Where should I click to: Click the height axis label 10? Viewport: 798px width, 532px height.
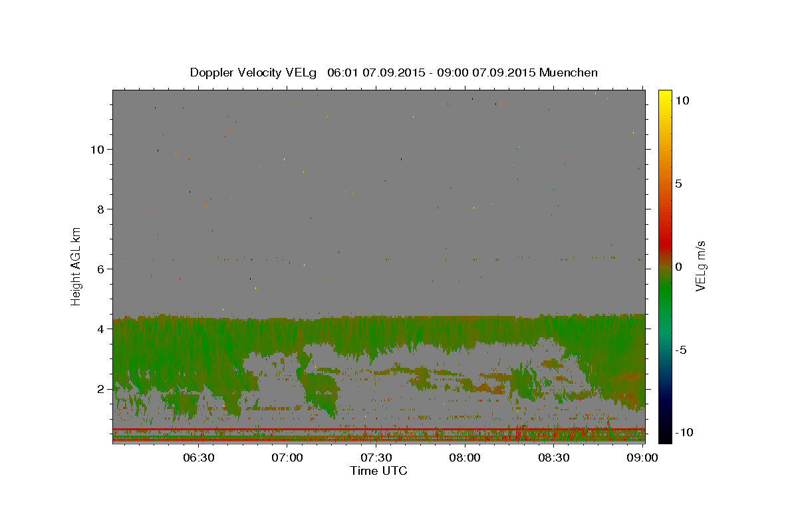coord(97,149)
